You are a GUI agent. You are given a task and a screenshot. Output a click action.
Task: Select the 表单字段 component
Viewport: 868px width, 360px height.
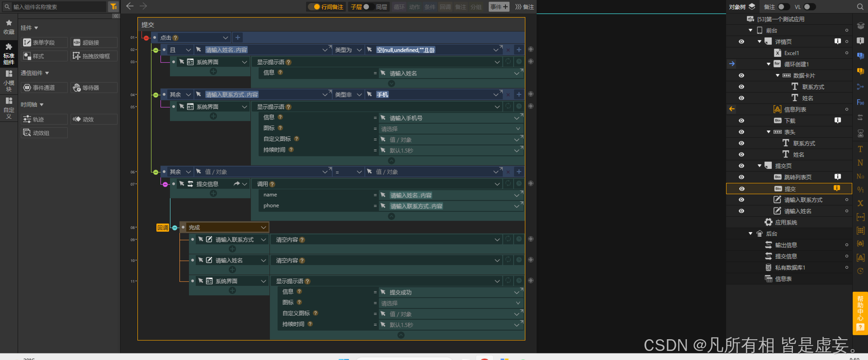(x=44, y=42)
